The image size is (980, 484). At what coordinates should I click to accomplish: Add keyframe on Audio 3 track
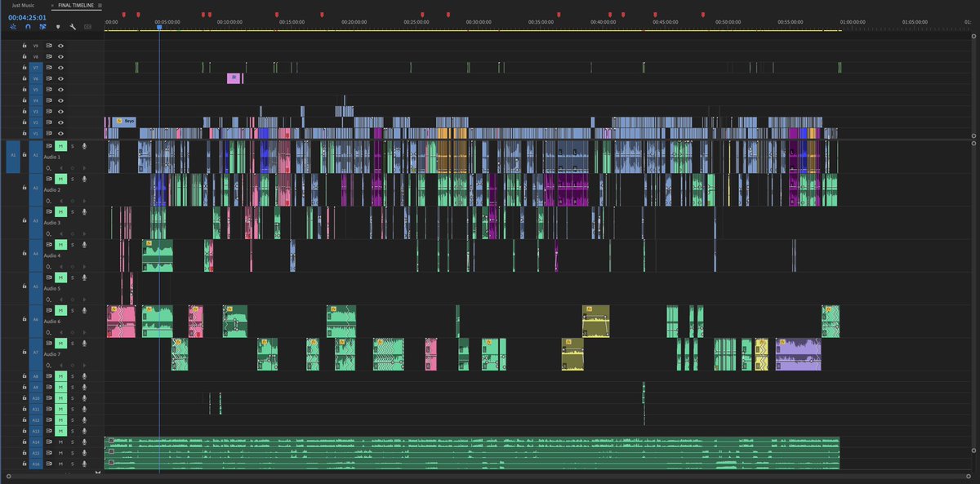coord(73,233)
